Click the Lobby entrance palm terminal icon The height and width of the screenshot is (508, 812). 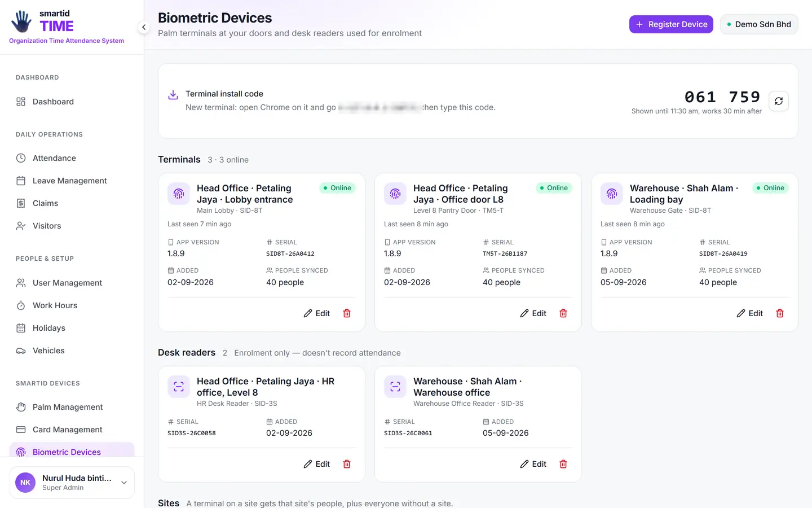[x=179, y=194]
